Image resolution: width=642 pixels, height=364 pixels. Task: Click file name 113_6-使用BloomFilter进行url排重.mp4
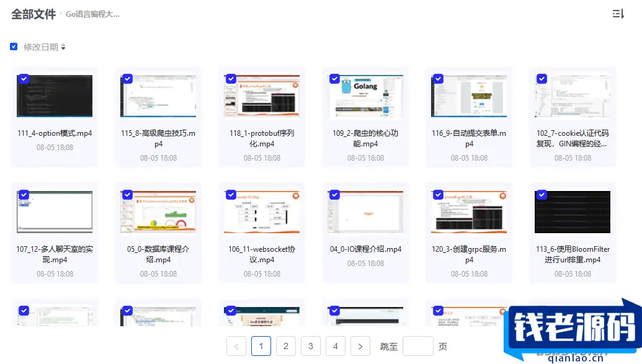(x=573, y=254)
